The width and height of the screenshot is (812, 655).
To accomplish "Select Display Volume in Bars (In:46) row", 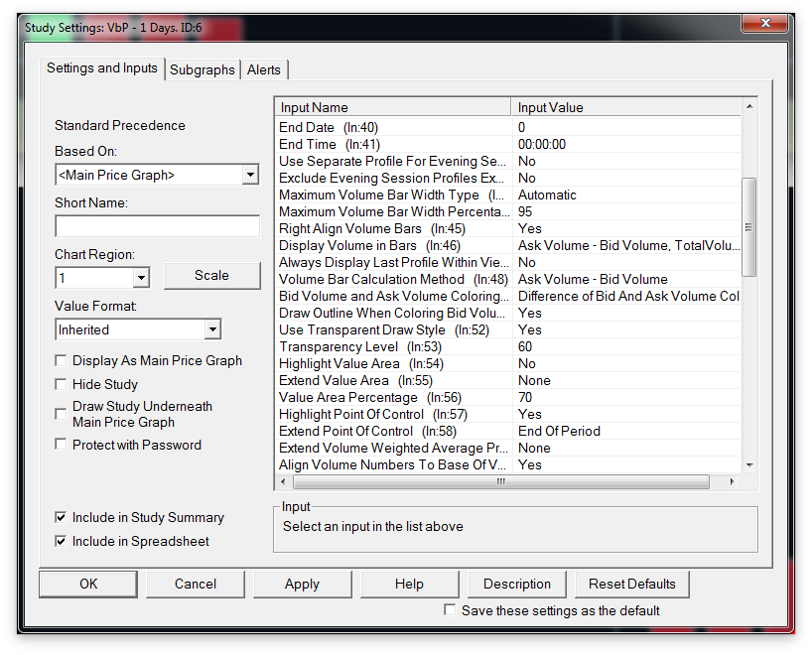I will (508, 245).
